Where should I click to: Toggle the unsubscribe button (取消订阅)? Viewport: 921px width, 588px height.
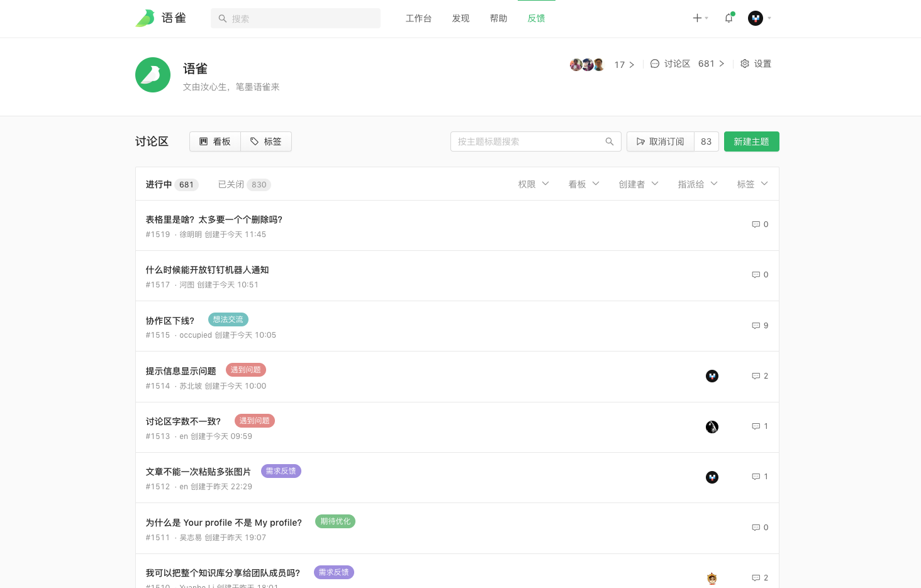(x=661, y=141)
